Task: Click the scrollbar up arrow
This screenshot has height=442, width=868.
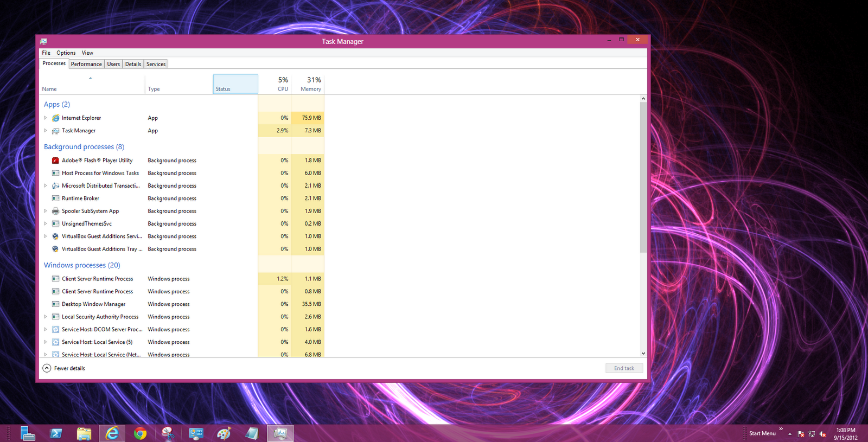Action: pyautogui.click(x=643, y=99)
